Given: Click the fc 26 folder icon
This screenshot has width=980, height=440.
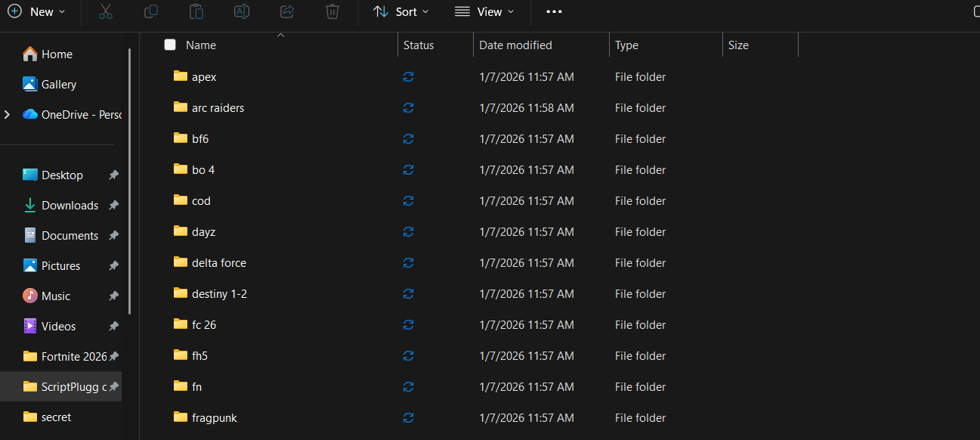Looking at the screenshot, I should 180,324.
